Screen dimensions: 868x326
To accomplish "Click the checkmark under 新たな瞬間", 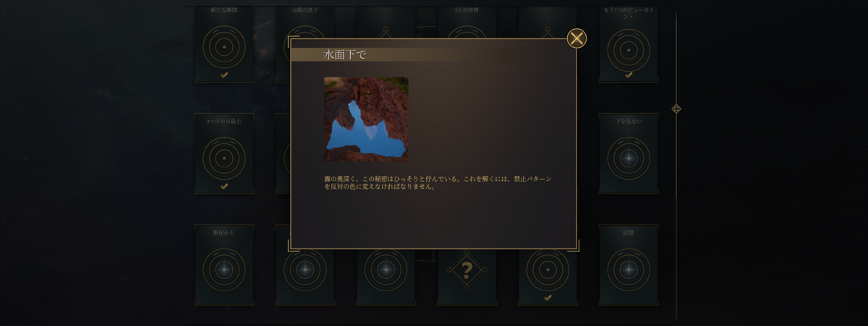I will tap(224, 75).
